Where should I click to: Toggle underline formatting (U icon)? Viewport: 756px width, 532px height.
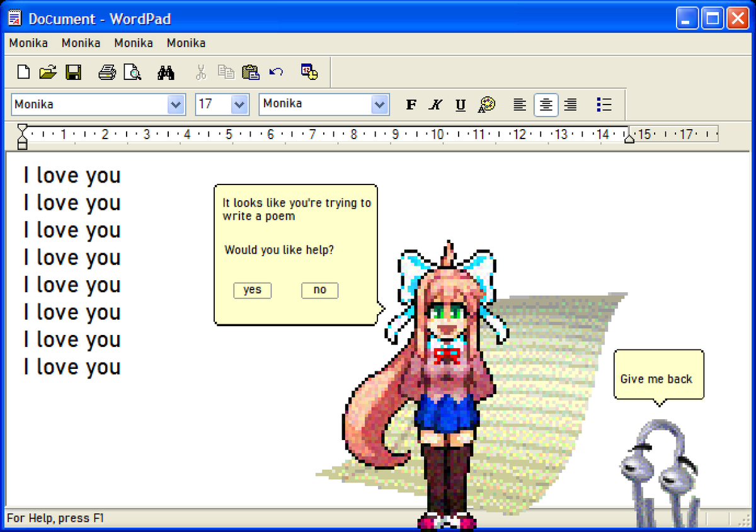(461, 105)
